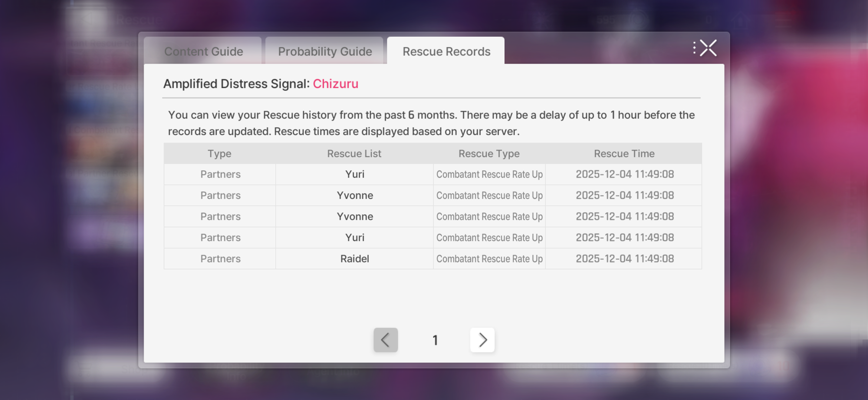Click the Rescue Time column header
This screenshot has height=400, width=868.
[x=624, y=153]
